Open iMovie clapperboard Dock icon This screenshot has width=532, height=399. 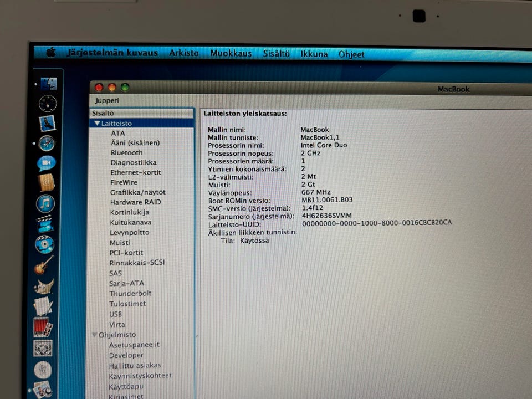pos(45,224)
